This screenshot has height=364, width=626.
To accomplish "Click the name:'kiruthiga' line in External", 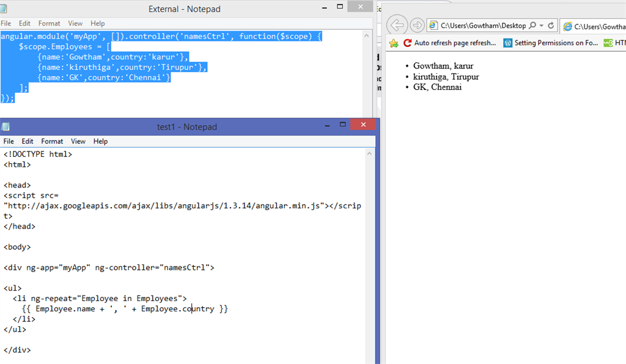I will coord(122,67).
